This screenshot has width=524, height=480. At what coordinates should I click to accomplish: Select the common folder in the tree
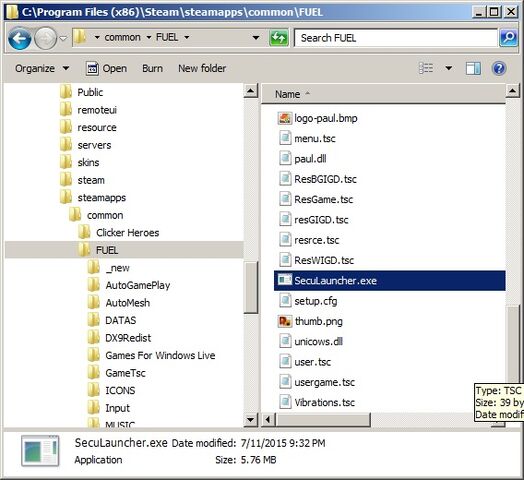pyautogui.click(x=96, y=215)
